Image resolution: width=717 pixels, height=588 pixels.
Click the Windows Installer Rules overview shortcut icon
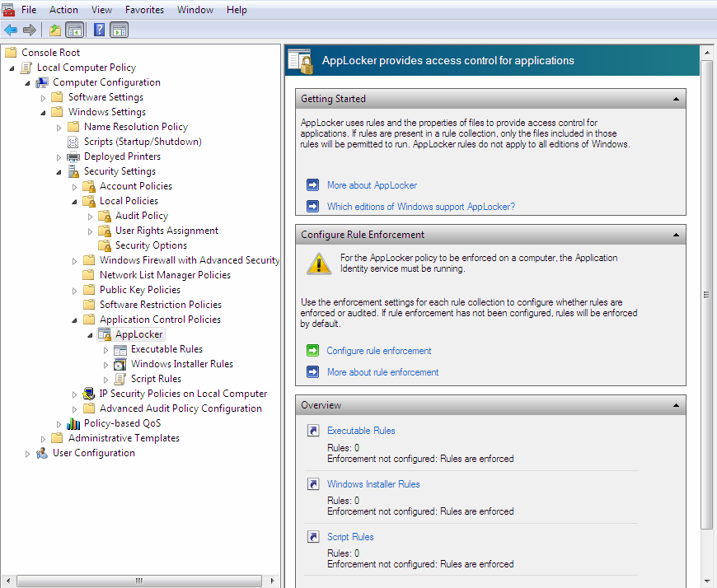pyautogui.click(x=313, y=484)
